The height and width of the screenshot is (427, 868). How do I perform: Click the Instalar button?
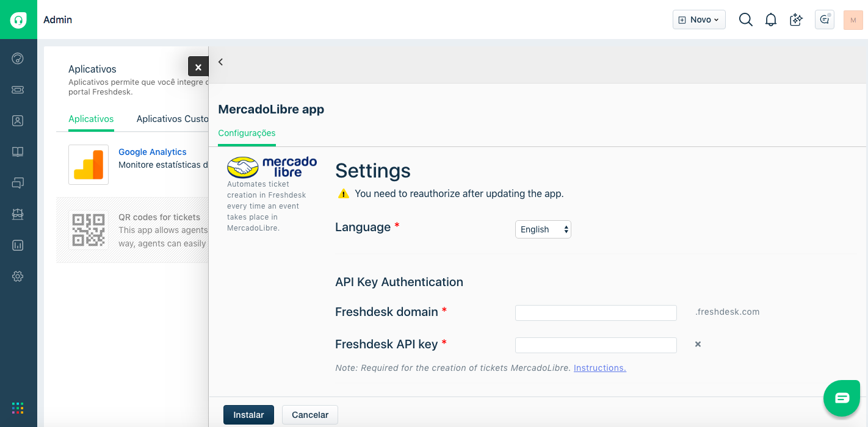click(248, 415)
